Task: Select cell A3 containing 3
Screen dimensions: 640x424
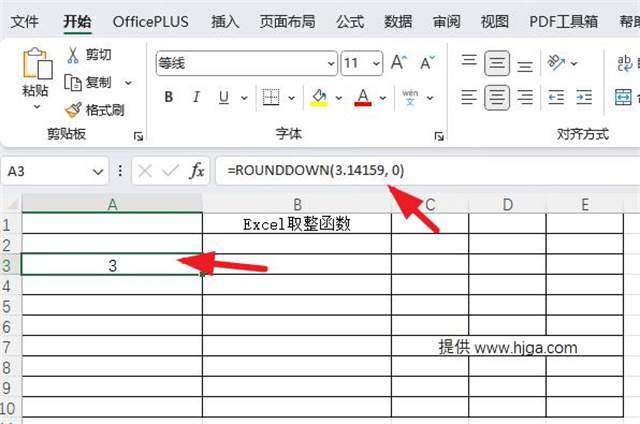Action: (x=112, y=264)
